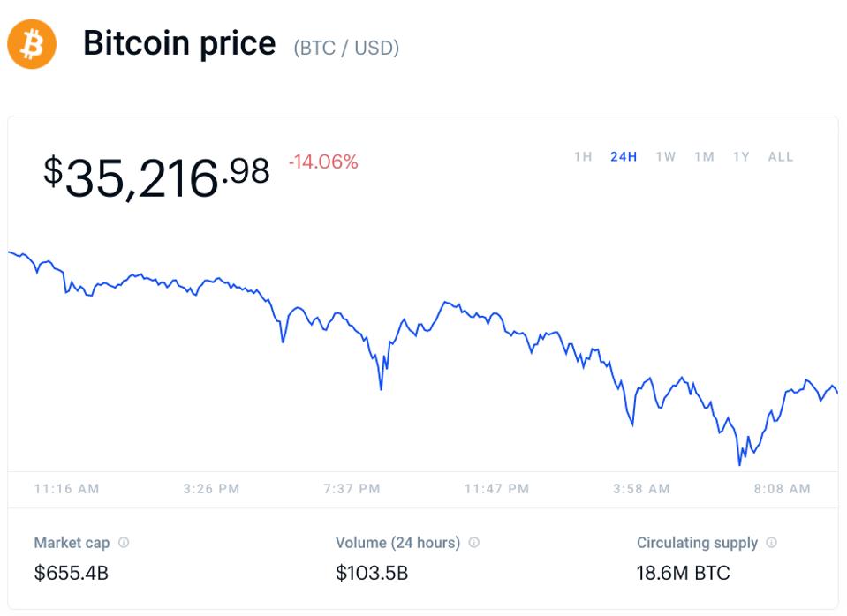Click the 11:16 AM time axis label
Viewport: 847px width, 616px height.
coord(67,489)
